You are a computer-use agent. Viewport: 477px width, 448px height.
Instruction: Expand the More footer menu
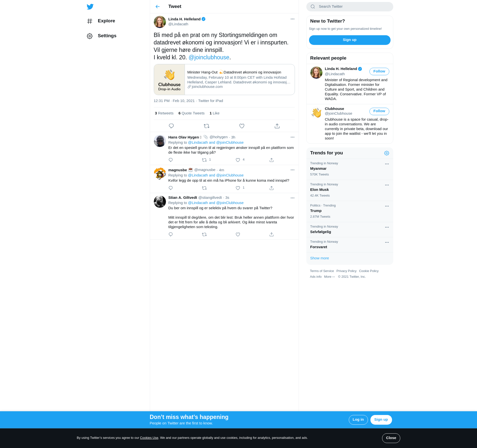329,277
